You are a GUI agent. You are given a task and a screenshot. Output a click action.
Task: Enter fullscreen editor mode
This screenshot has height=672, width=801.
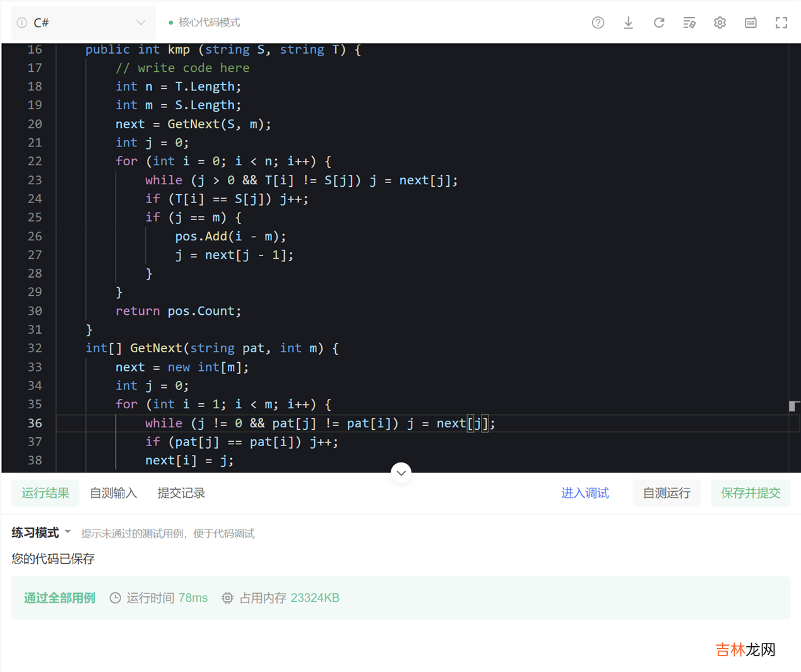(781, 23)
